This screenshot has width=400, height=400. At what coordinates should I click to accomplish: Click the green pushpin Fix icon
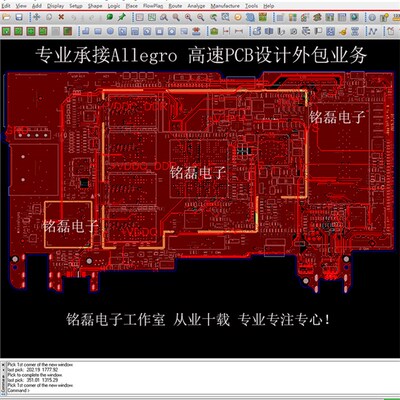point(122,17)
